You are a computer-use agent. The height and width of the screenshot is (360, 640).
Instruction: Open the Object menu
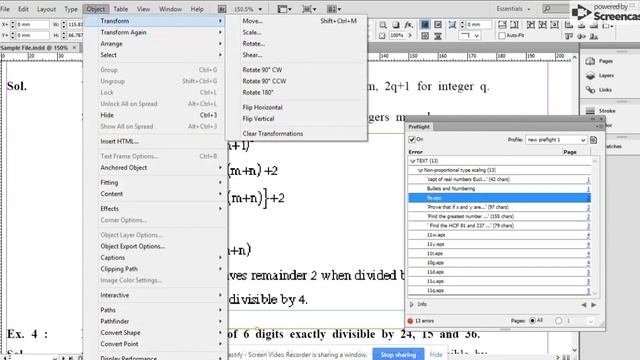point(96,9)
